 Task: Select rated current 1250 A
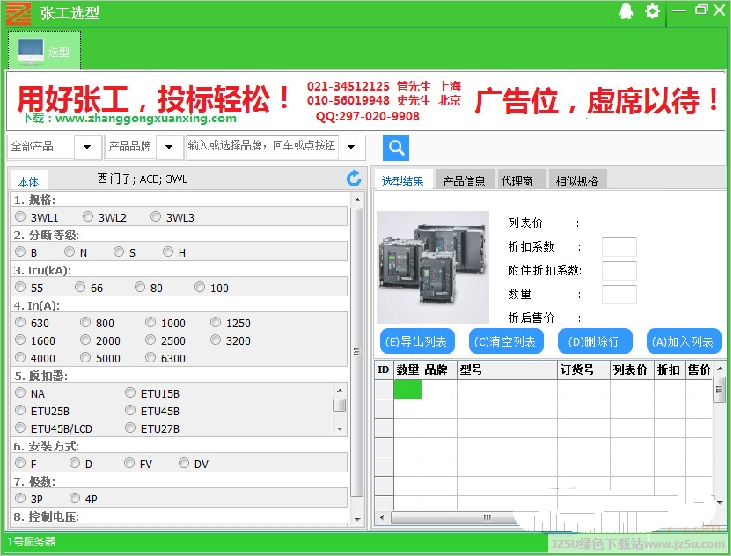tap(215, 322)
